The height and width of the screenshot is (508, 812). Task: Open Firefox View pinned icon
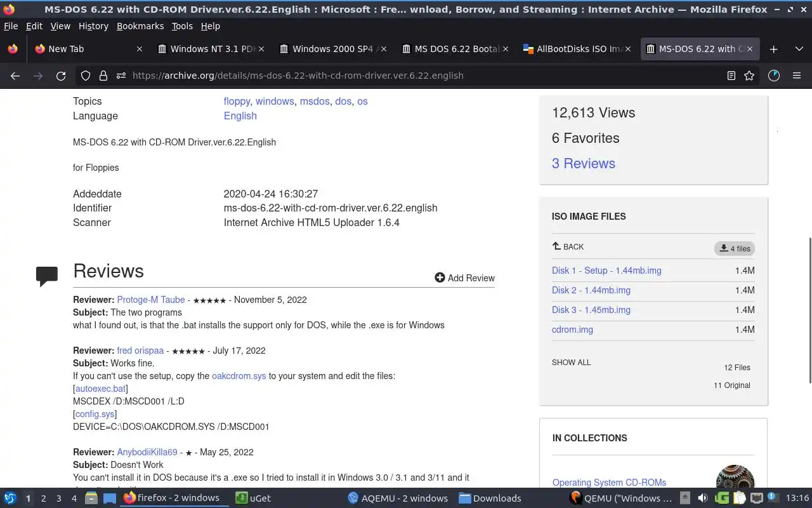pyautogui.click(x=13, y=49)
